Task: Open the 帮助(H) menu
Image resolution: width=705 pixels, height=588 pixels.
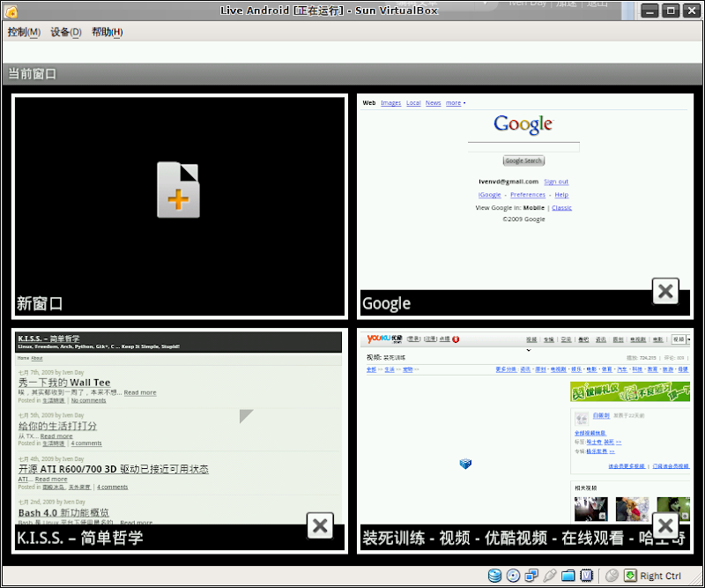Action: click(107, 32)
